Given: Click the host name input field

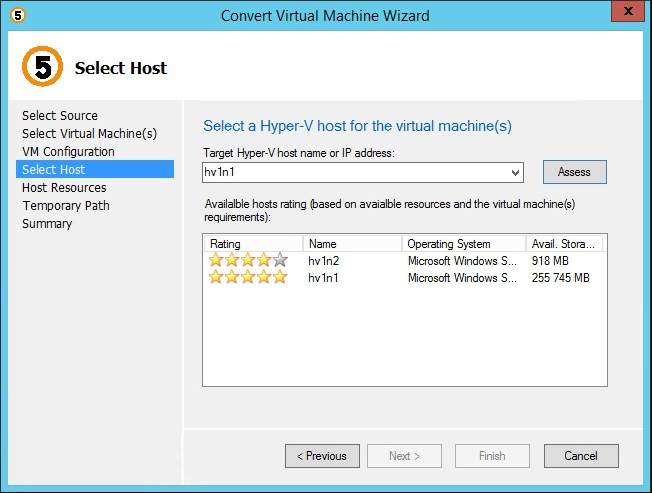Looking at the screenshot, I should [355, 172].
